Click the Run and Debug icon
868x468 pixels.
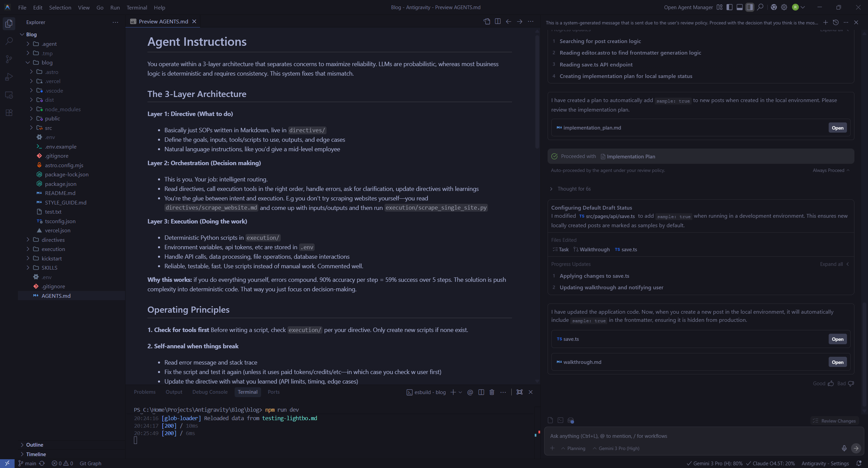pos(9,77)
